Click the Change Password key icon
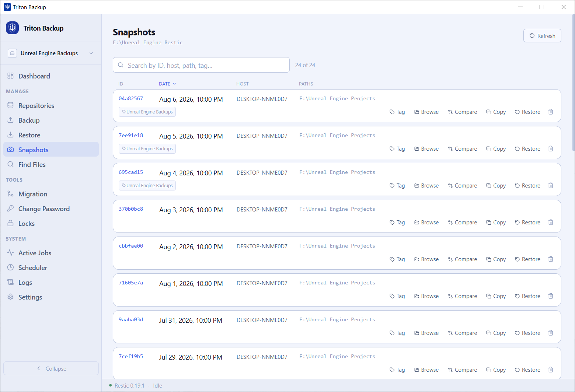575x392 pixels. coord(10,209)
